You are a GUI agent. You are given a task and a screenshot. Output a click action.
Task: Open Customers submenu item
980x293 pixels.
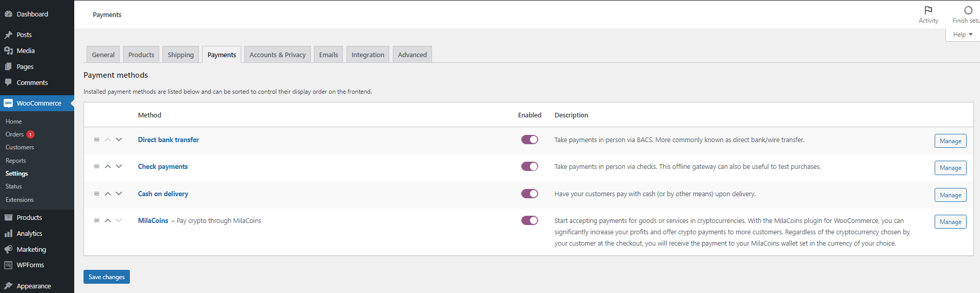pos(20,147)
